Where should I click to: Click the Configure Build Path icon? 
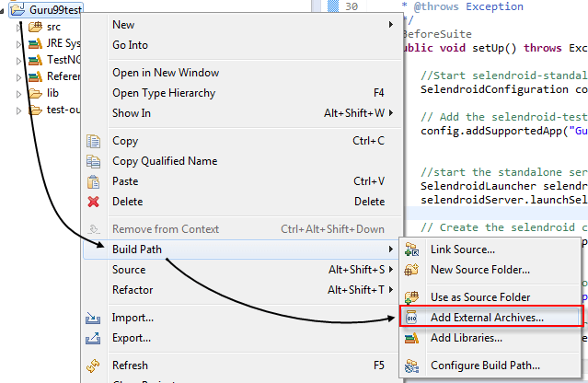point(411,366)
